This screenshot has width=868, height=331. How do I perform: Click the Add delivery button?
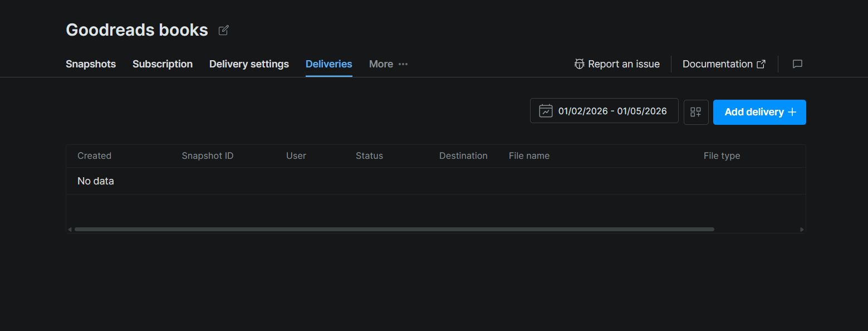[759, 112]
